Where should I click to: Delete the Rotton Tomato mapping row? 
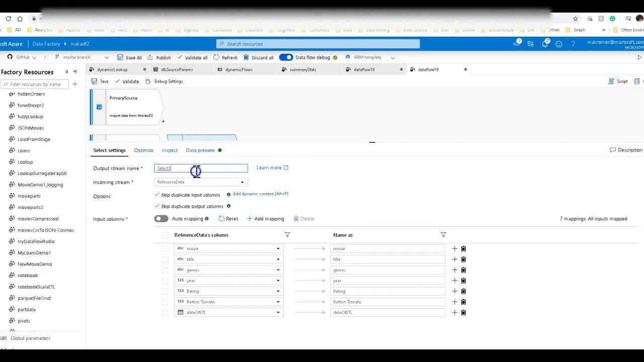coord(463,302)
